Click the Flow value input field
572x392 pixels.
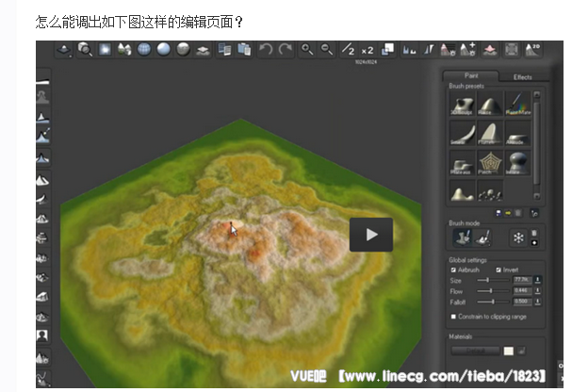(x=522, y=290)
